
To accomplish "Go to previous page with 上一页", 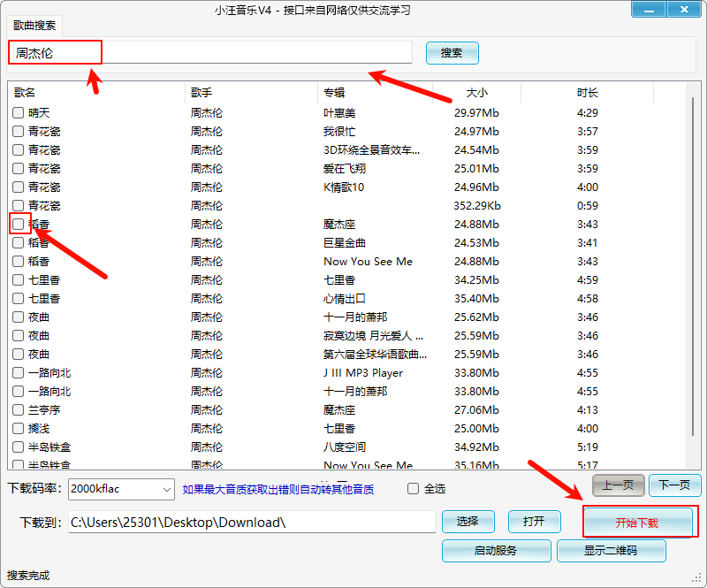I will (618, 485).
